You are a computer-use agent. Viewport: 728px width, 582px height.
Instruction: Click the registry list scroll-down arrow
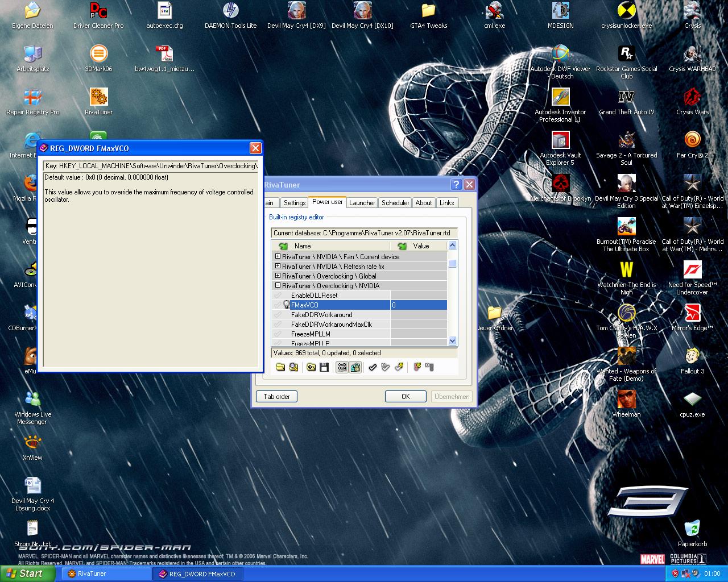[x=453, y=341]
